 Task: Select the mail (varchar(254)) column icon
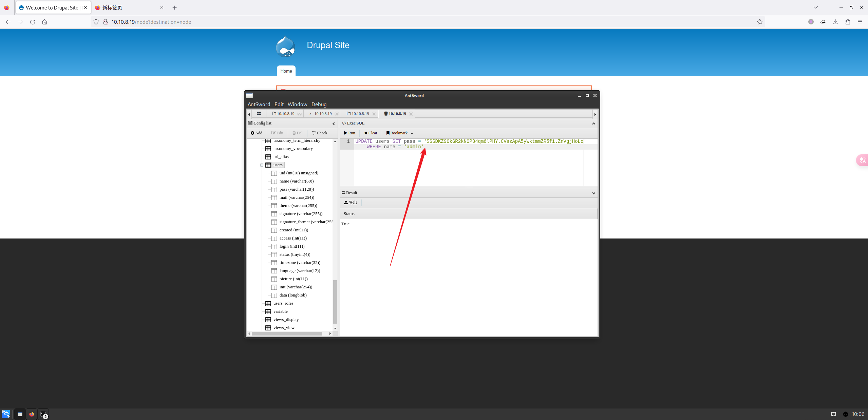point(274,197)
